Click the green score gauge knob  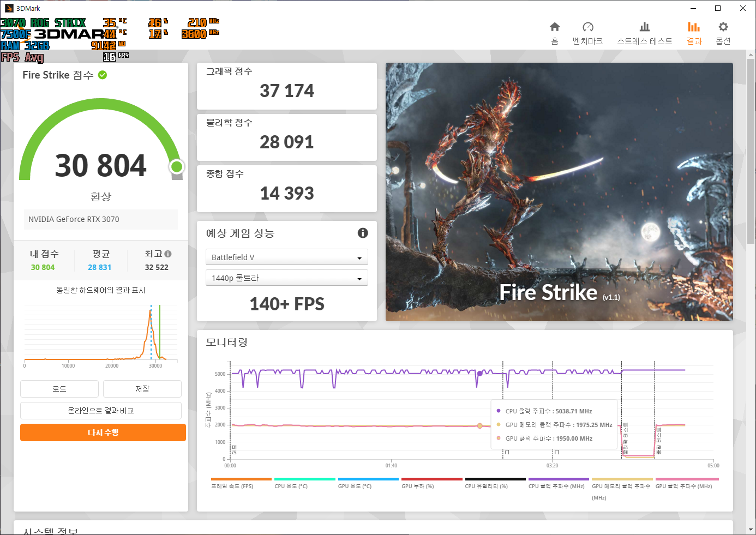click(x=177, y=167)
